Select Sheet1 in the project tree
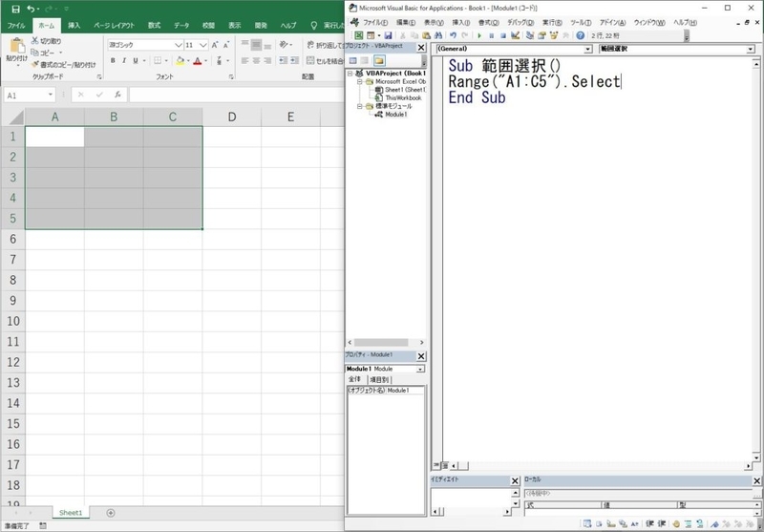The height and width of the screenshot is (532, 764). coord(405,90)
